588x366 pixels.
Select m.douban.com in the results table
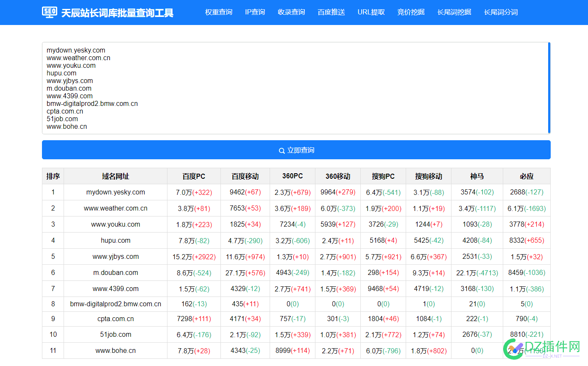click(116, 273)
